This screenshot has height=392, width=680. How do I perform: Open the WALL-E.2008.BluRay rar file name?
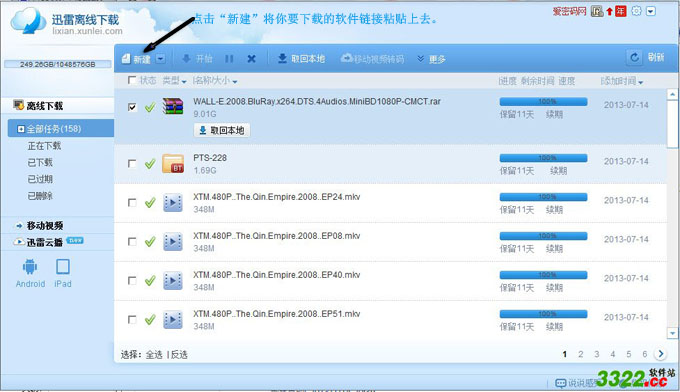(317, 101)
